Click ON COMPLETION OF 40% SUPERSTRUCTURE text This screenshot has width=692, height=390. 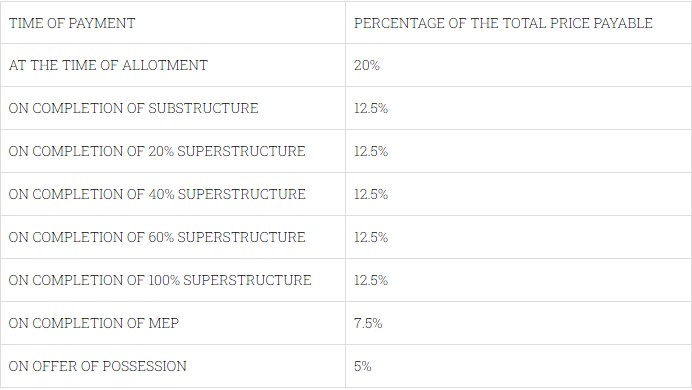(x=157, y=194)
